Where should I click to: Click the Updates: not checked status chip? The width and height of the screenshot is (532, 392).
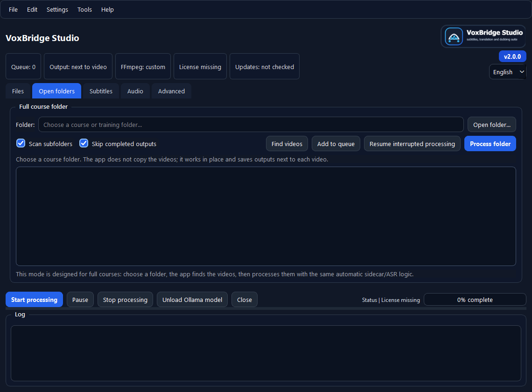tap(264, 66)
